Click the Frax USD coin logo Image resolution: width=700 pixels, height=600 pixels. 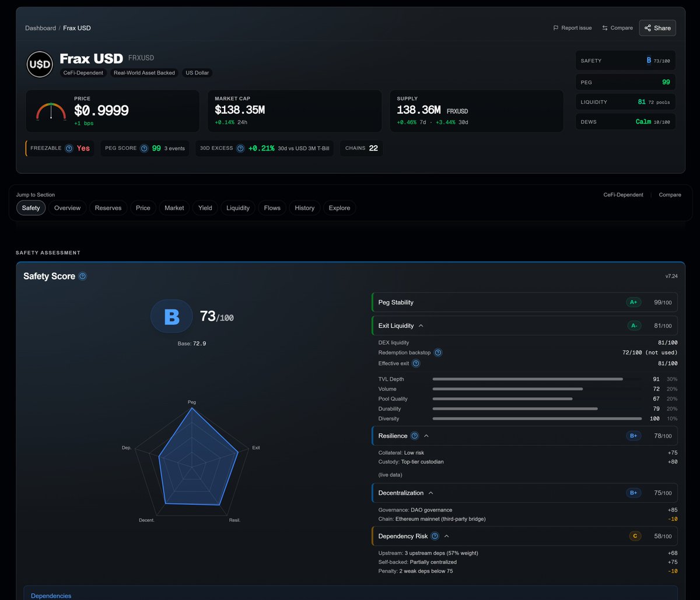tap(40, 64)
